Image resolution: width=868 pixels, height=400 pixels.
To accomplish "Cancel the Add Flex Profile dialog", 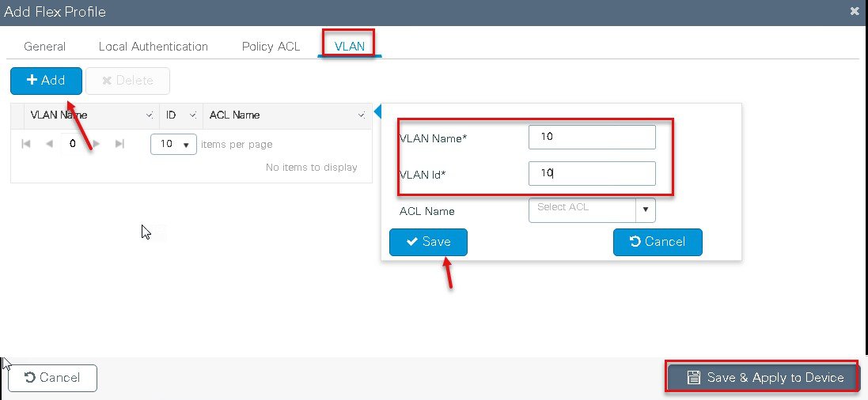I will click(52, 378).
